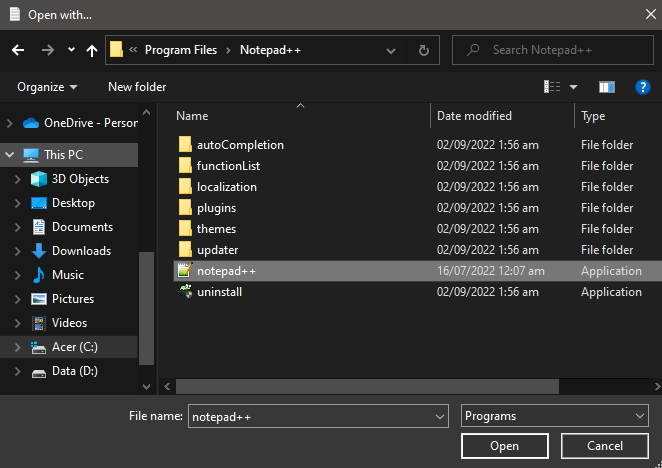Open the File name dropdown arrow
The width and height of the screenshot is (662, 468).
(440, 417)
